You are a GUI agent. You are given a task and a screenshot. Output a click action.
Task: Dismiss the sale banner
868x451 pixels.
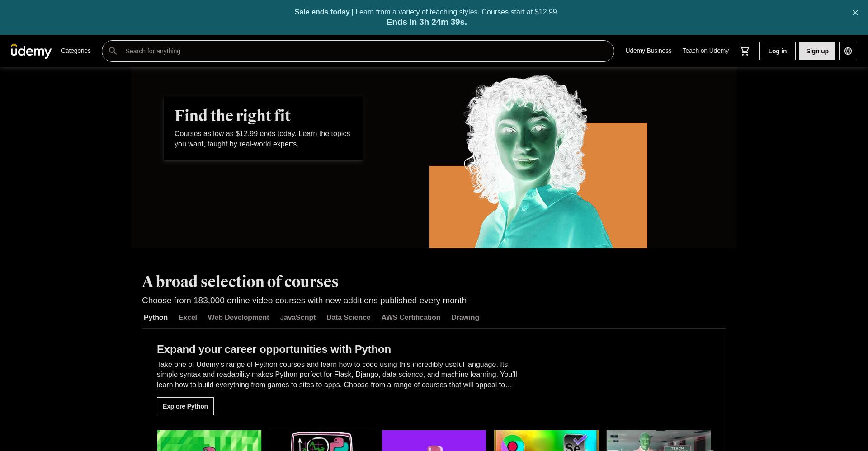click(x=855, y=13)
